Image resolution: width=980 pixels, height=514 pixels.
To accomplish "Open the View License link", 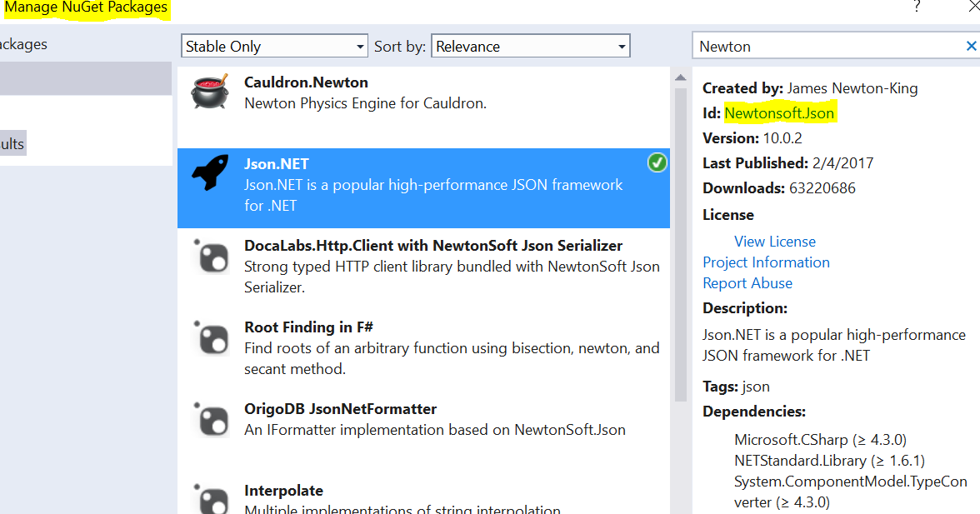I will (x=774, y=241).
